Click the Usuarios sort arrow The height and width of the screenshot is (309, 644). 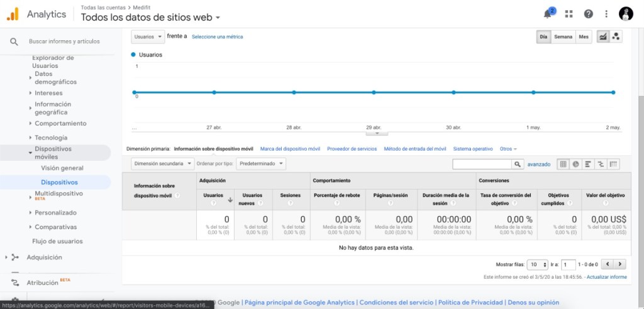pos(230,200)
